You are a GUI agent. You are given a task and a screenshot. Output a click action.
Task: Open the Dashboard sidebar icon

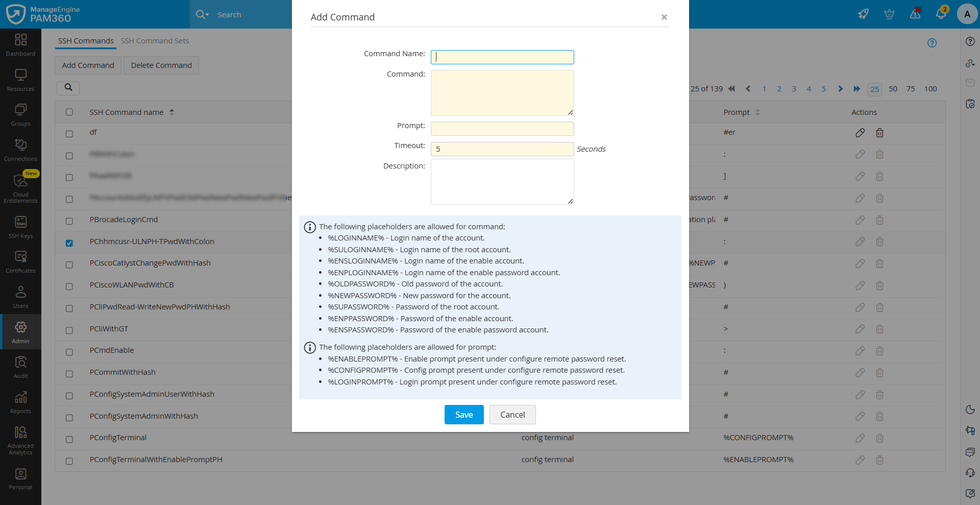point(20,45)
